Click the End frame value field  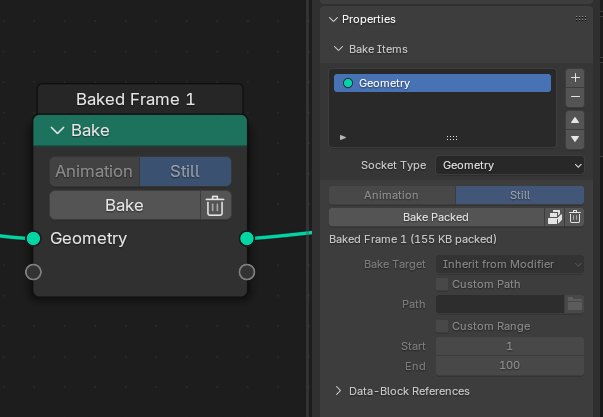(510, 366)
